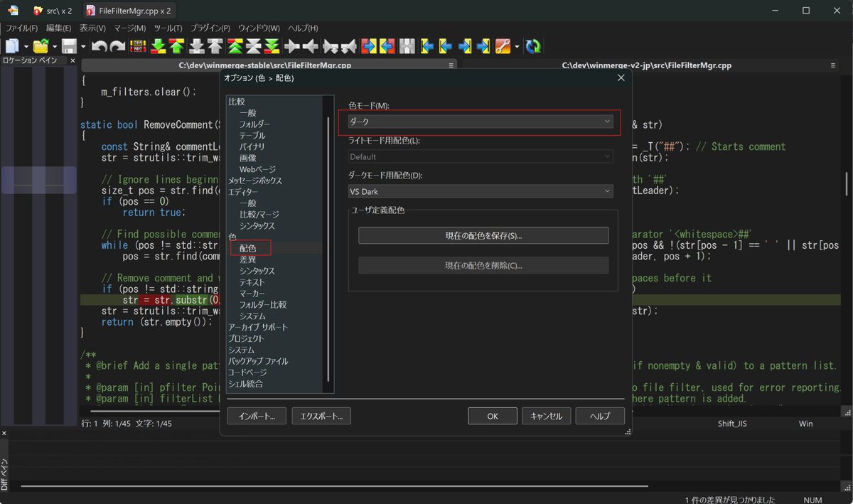Viewport: 853px width, 504px height.
Task: Click the gray Copy Right arrow icon
Action: (292, 46)
